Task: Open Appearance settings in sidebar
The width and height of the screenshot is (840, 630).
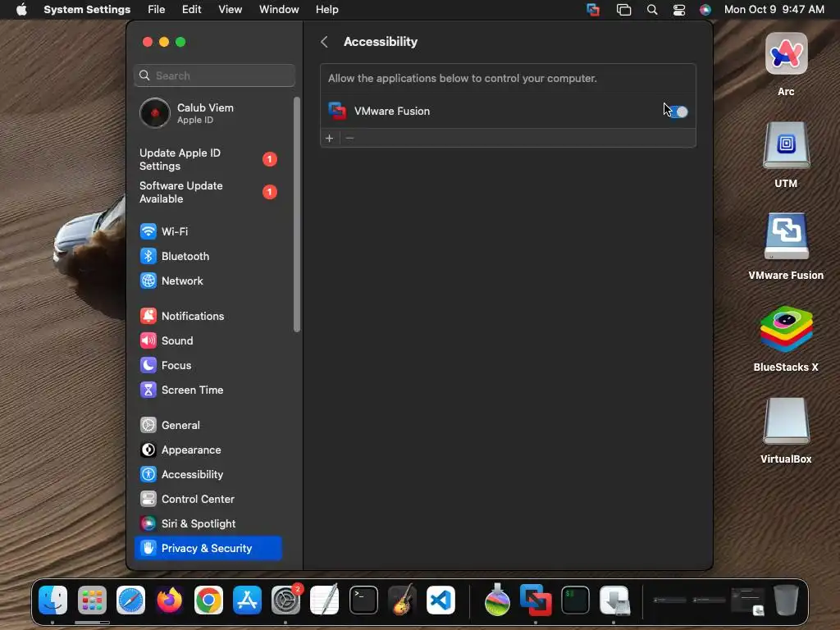Action: [x=208, y=450]
